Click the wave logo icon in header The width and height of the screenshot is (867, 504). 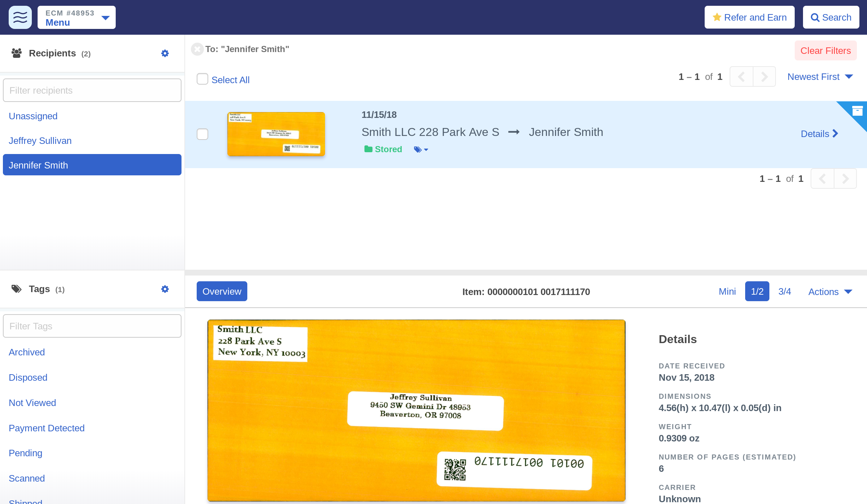click(x=20, y=17)
